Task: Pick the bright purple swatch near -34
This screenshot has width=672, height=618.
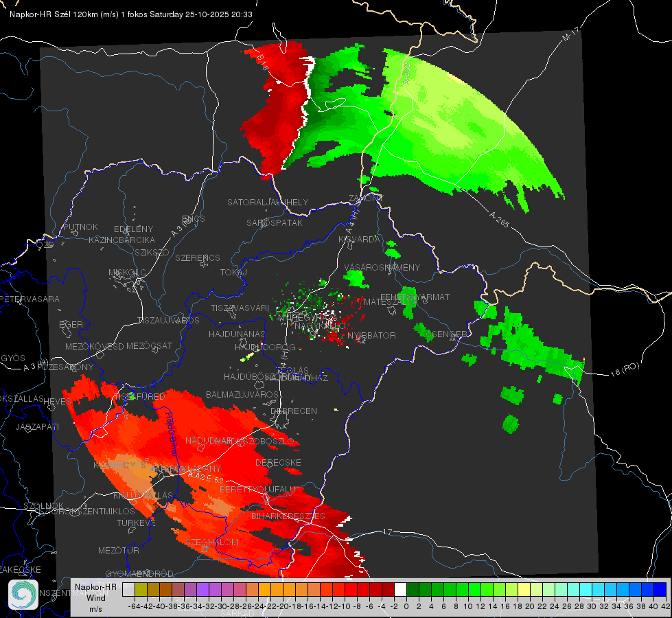Action: [202, 589]
